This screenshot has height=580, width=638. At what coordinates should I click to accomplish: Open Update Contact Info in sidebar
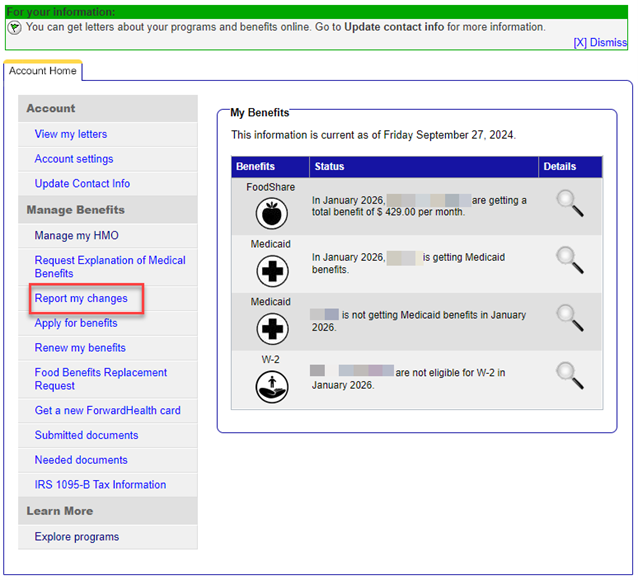(82, 184)
